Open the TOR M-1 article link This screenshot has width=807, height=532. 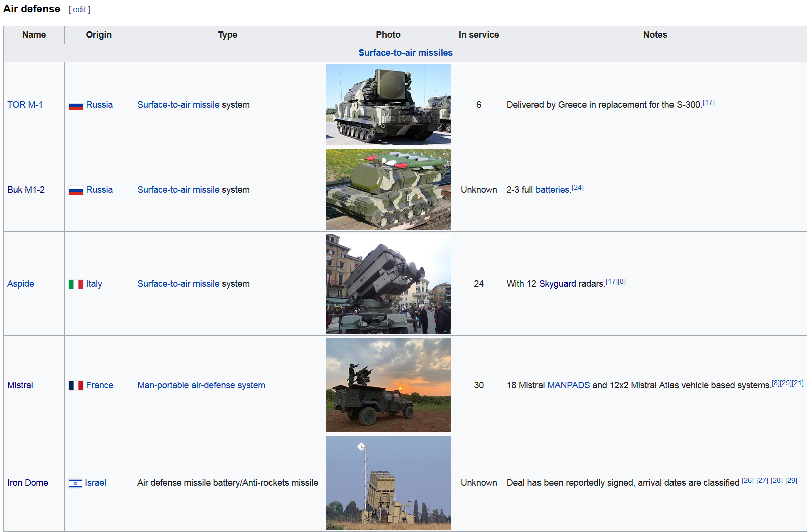tap(25, 105)
